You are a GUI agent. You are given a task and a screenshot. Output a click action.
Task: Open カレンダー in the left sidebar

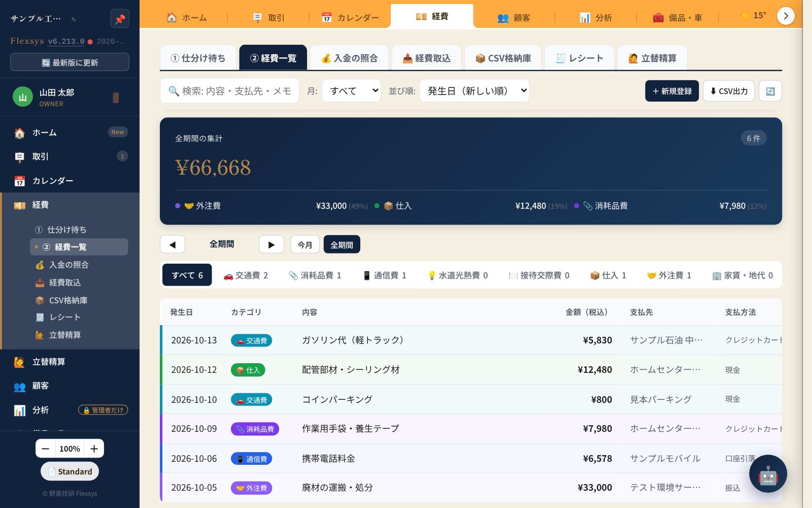tap(70, 181)
